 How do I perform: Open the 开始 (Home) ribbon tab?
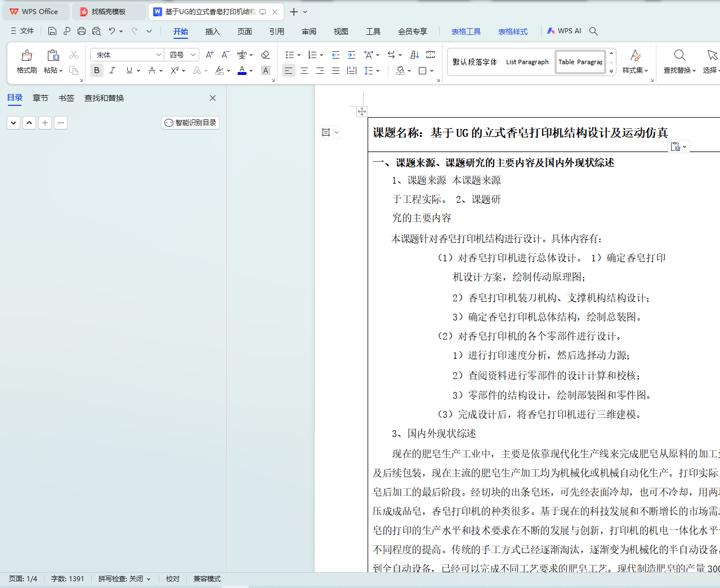tap(181, 32)
